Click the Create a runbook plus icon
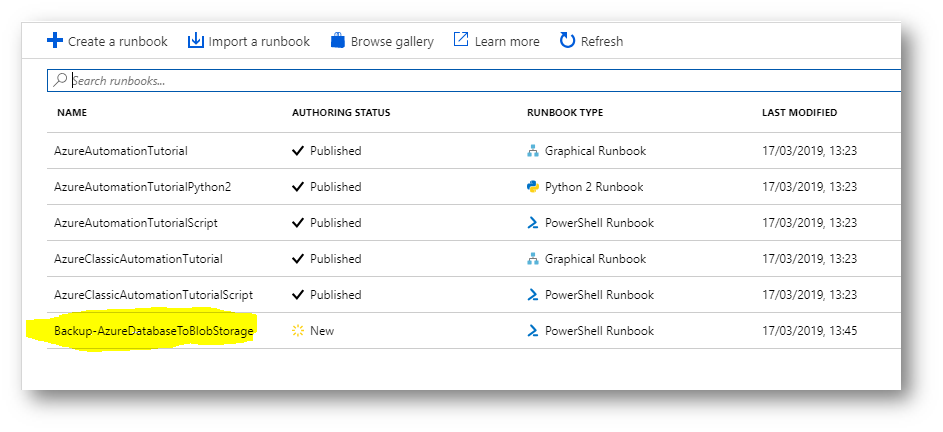Image resolution: width=943 pixels, height=432 pixels. 55,41
